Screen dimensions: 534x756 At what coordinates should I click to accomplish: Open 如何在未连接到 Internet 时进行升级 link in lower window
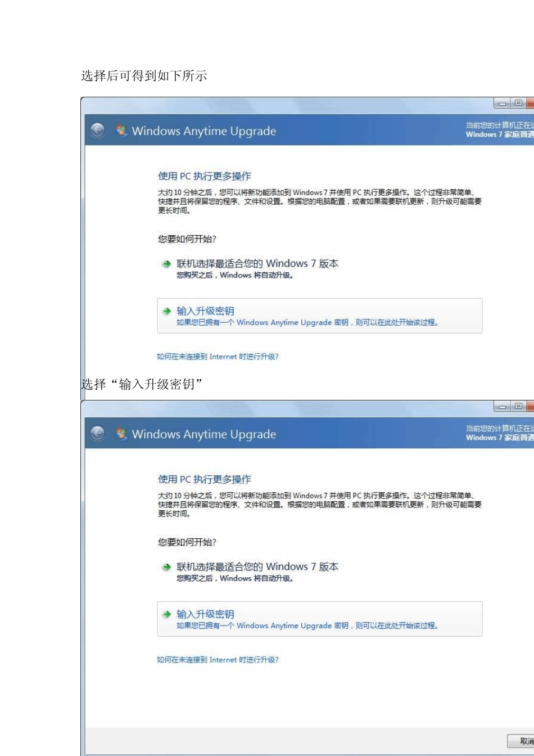[x=218, y=660]
